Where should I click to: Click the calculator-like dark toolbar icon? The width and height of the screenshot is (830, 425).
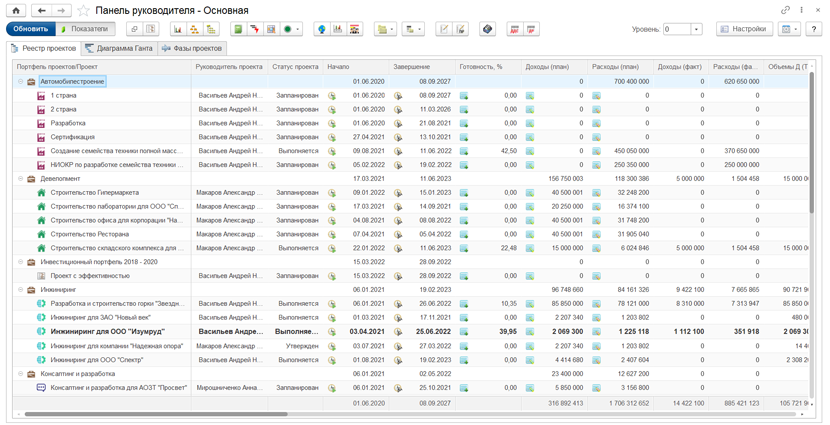pyautogui.click(x=488, y=30)
